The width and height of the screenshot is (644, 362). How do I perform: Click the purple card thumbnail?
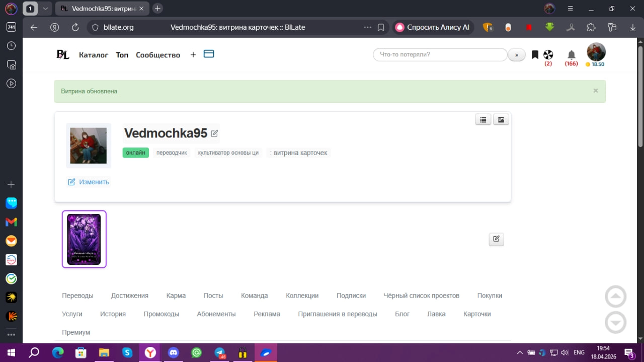click(84, 239)
